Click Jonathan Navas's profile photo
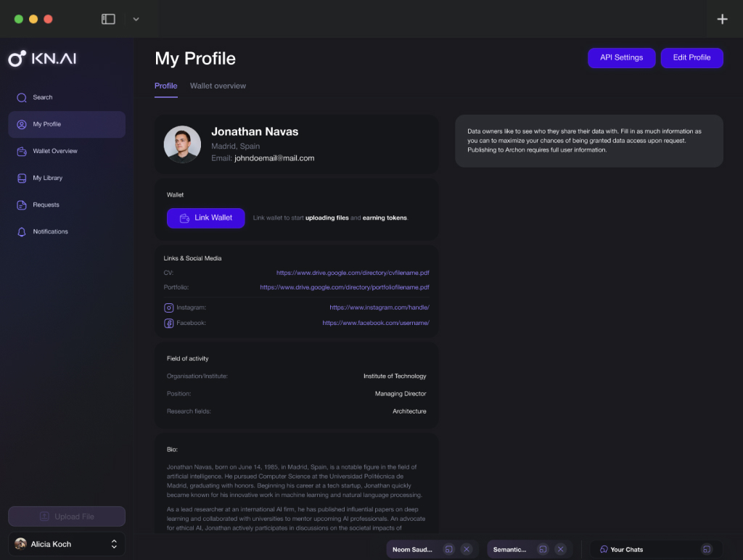Viewport: 743px width, 560px height. [182, 144]
